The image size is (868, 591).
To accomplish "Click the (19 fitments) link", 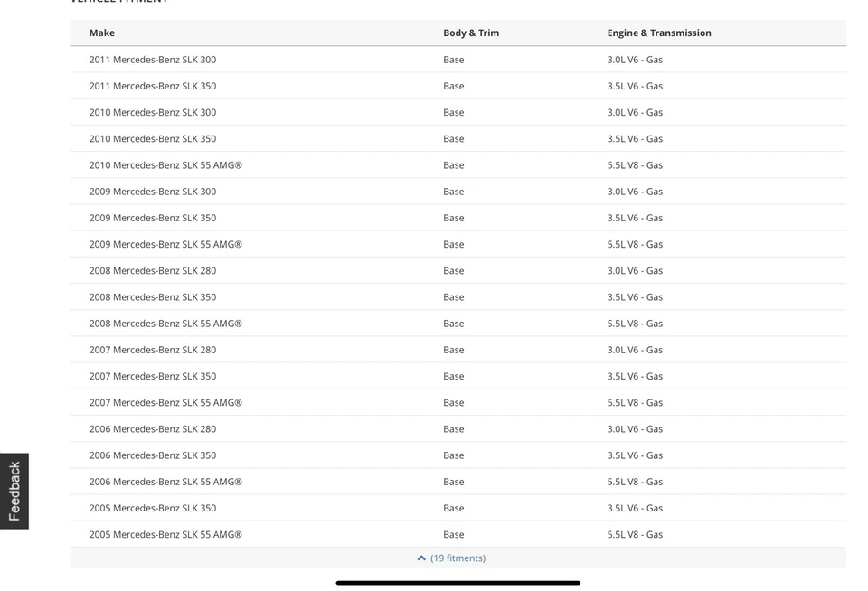I will [x=458, y=558].
